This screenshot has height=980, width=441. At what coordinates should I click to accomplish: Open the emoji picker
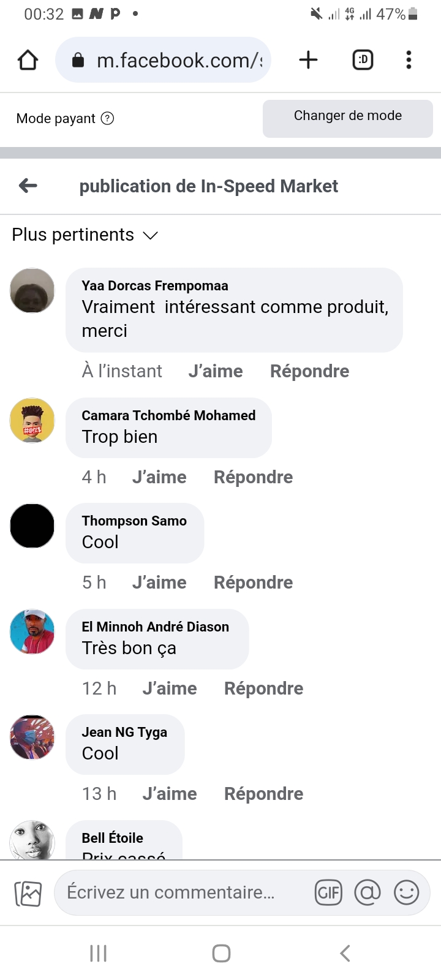point(407,892)
